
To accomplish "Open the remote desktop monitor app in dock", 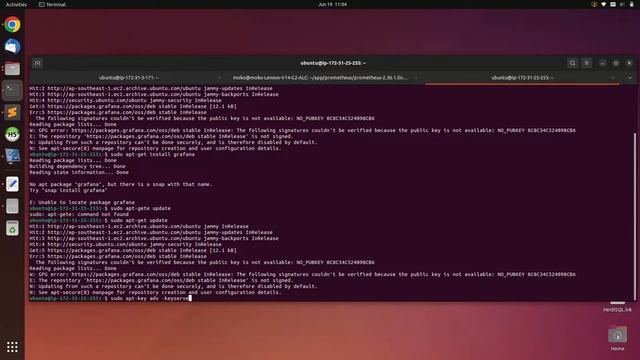I will 12,156.
